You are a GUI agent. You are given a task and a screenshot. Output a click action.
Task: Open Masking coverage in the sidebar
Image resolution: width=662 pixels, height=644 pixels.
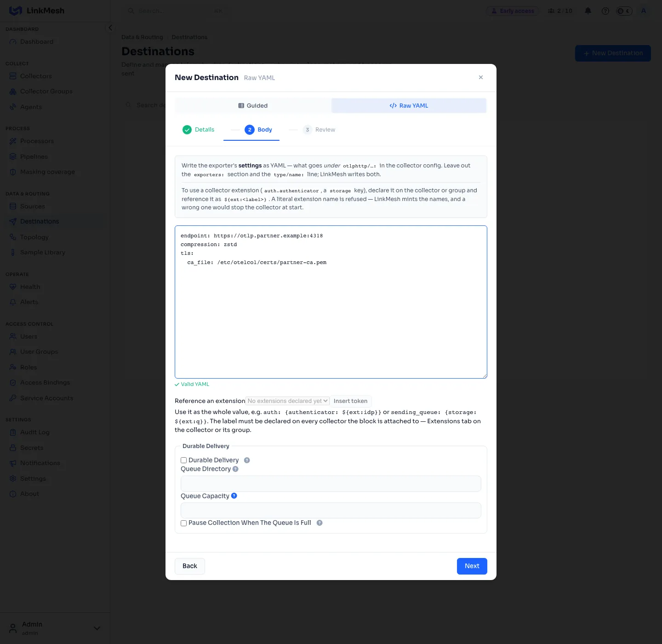click(55, 172)
